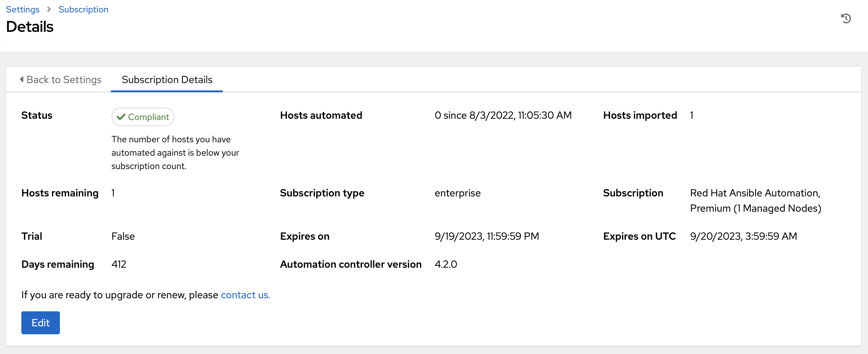Open the Subscription breadcrumb link
This screenshot has width=868, height=354.
click(x=83, y=10)
